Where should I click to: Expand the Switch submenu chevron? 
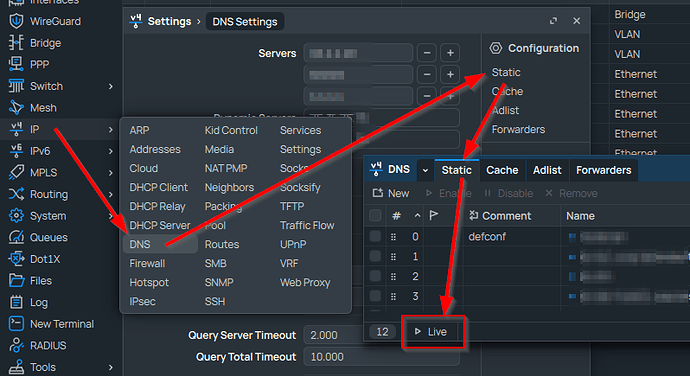110,86
